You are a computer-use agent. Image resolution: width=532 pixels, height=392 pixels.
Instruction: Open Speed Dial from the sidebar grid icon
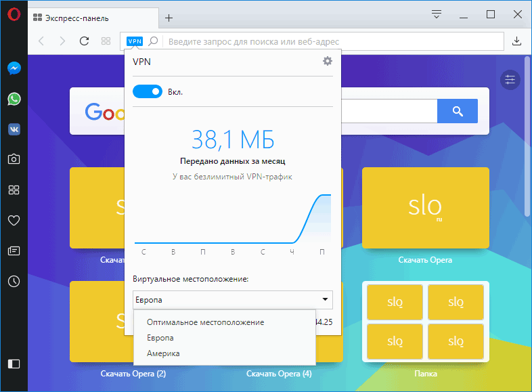(x=14, y=190)
